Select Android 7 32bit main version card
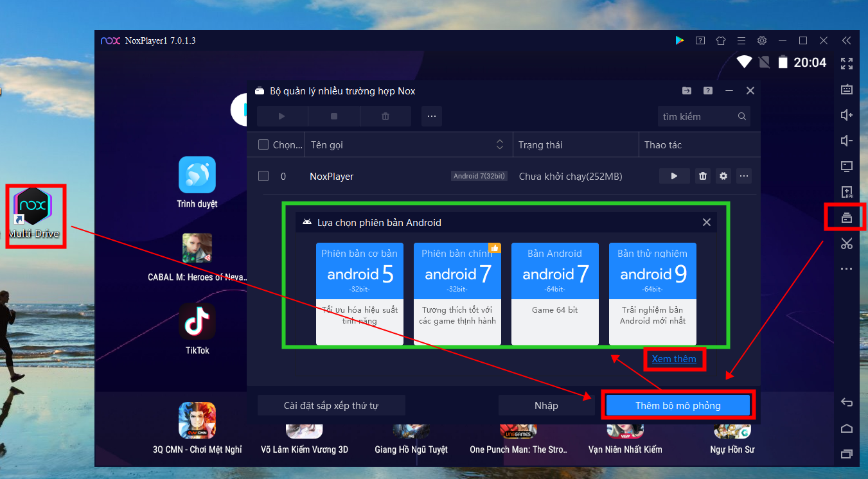868x479 pixels. click(x=457, y=293)
